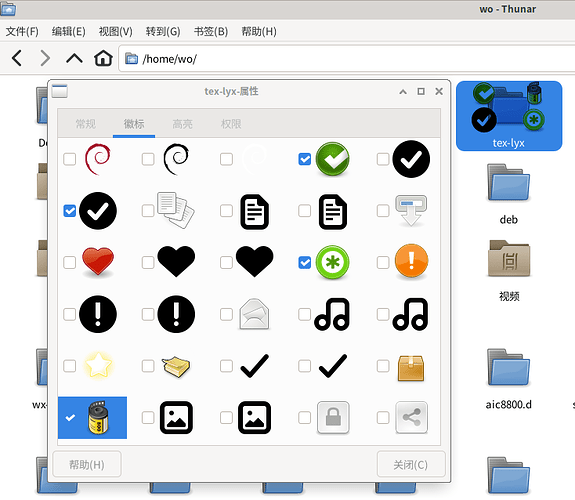Tick the checkbox beside the orange exclamation emblem
Image resolution: width=575 pixels, height=500 pixels.
pos(383,262)
